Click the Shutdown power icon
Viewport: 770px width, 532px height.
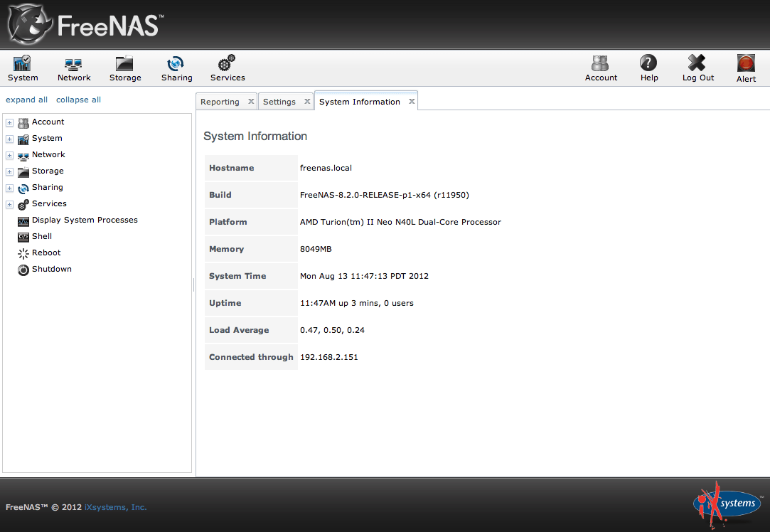[x=23, y=270]
